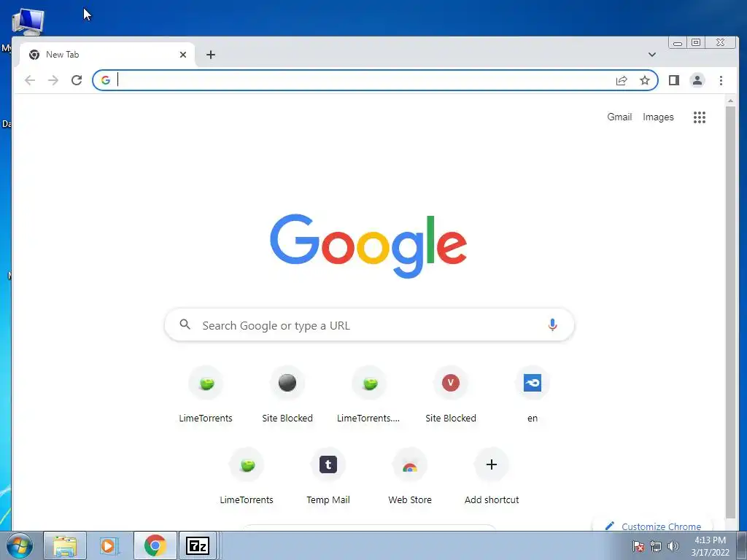Click the magnifier icon in the search box

point(185,324)
